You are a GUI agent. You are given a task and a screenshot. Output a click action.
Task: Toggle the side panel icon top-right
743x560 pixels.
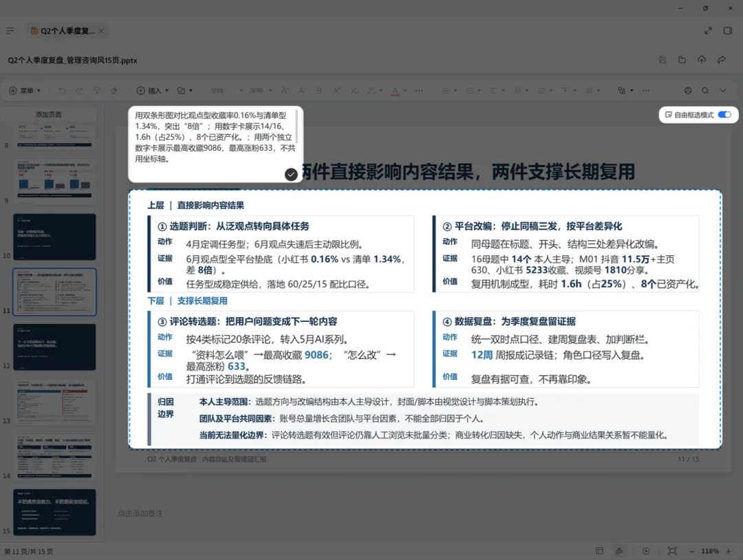(x=727, y=31)
